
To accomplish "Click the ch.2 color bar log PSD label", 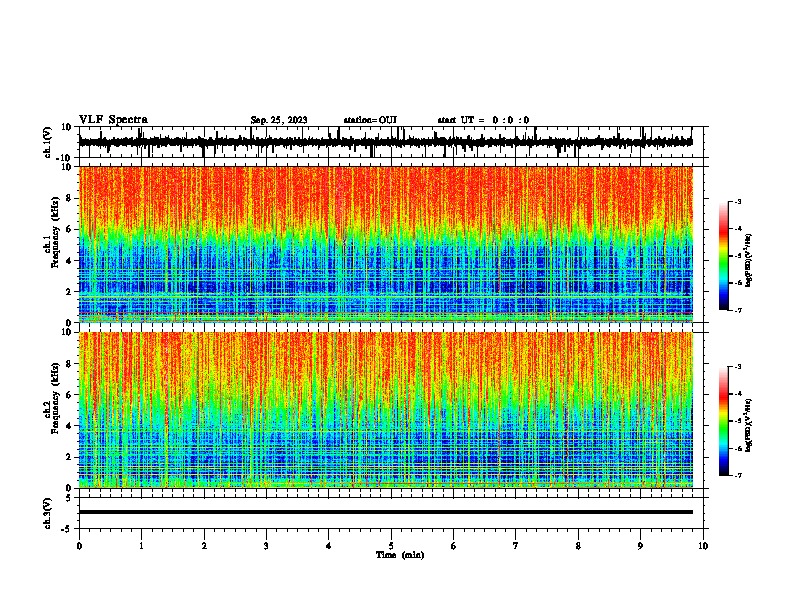I will [x=749, y=426].
